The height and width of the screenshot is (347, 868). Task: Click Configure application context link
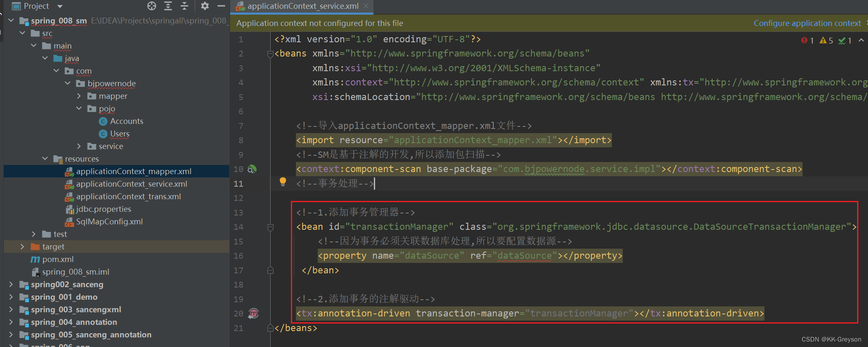pos(807,23)
